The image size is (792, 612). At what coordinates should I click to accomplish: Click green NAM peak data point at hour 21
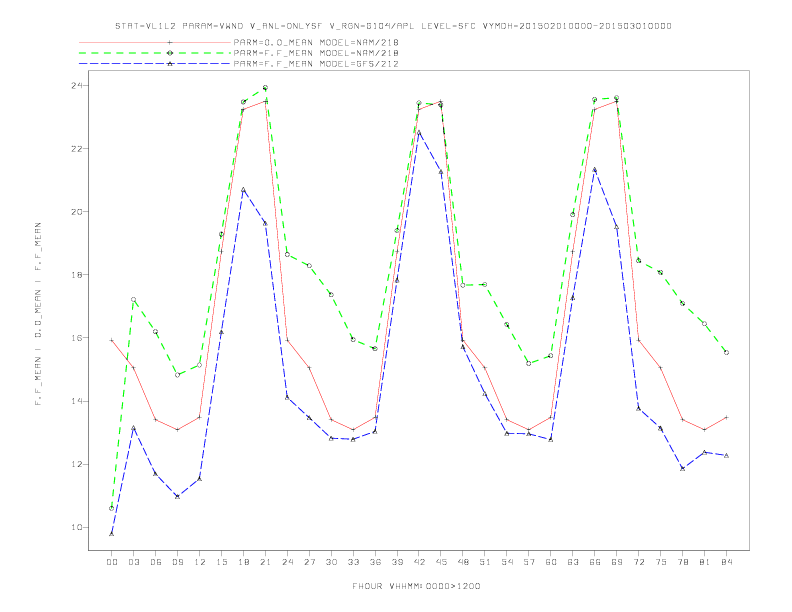pyautogui.click(x=265, y=88)
